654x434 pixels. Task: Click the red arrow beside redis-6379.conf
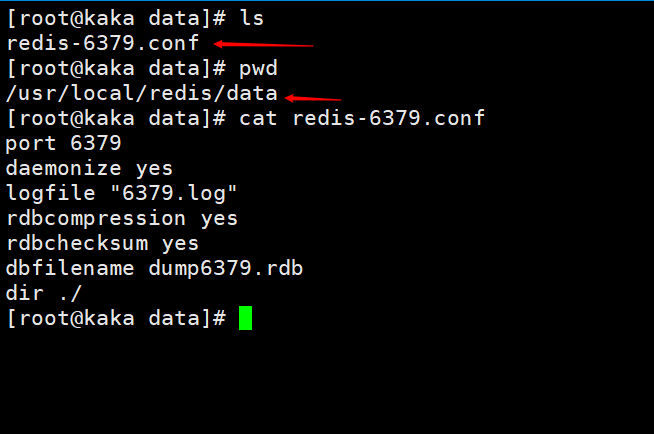(264, 44)
